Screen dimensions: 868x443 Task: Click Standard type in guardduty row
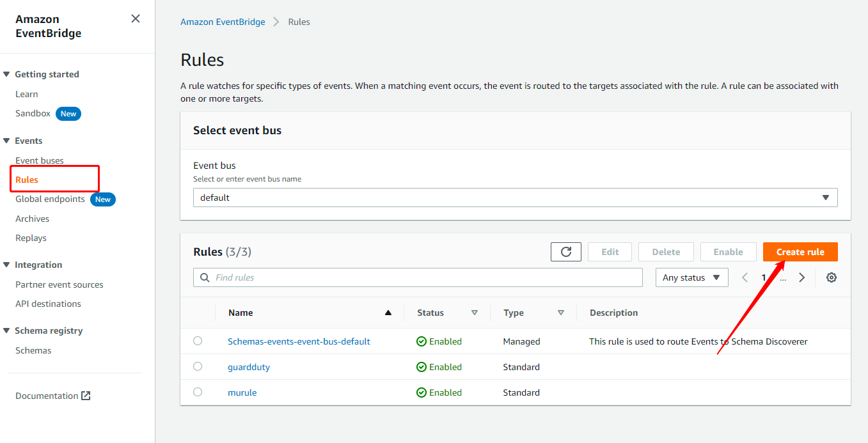click(x=521, y=367)
